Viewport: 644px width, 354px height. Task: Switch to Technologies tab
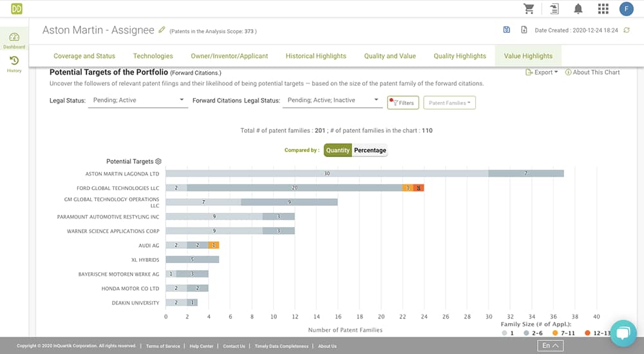(153, 56)
